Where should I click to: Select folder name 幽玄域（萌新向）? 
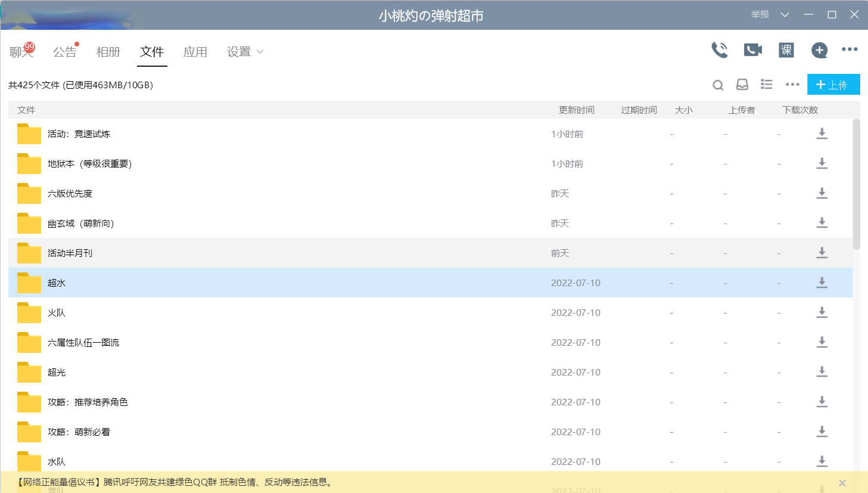(x=80, y=223)
